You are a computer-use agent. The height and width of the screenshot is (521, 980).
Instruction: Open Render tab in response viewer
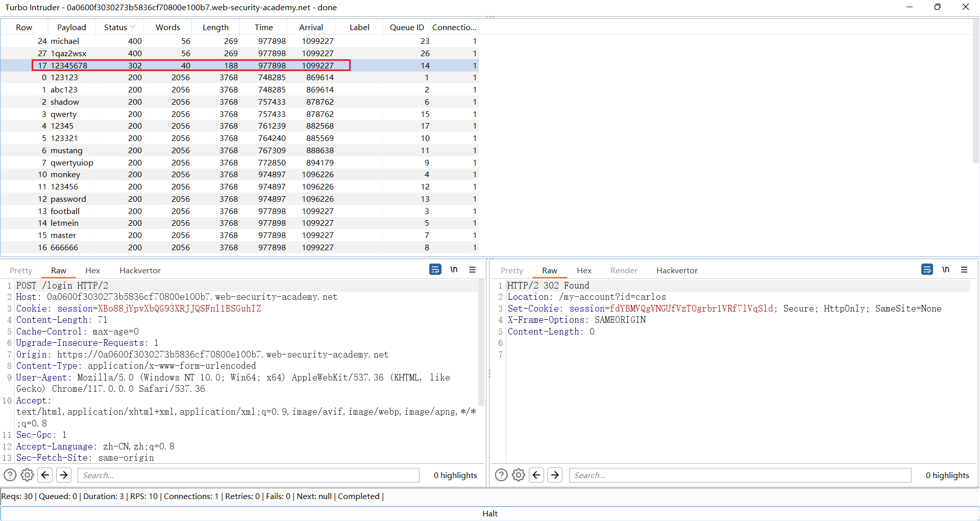[x=624, y=271]
